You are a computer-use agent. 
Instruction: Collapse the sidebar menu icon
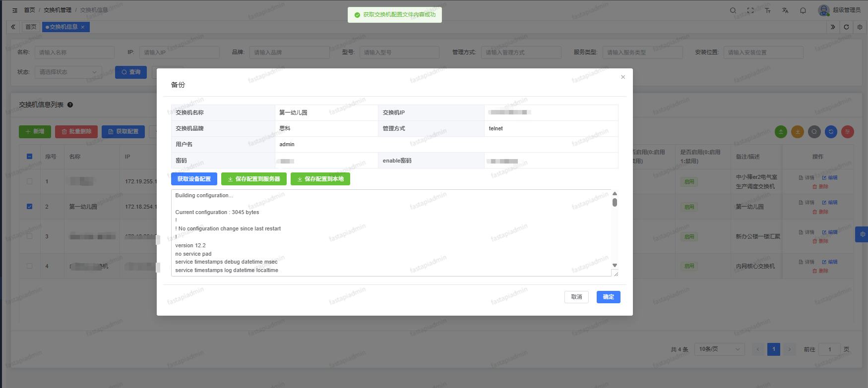[15, 10]
